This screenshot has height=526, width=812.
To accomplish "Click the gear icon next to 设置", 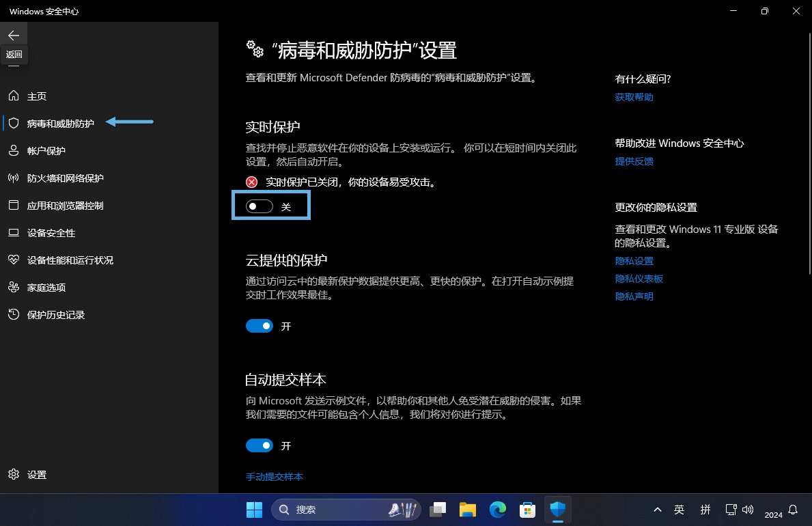I will click(14, 474).
